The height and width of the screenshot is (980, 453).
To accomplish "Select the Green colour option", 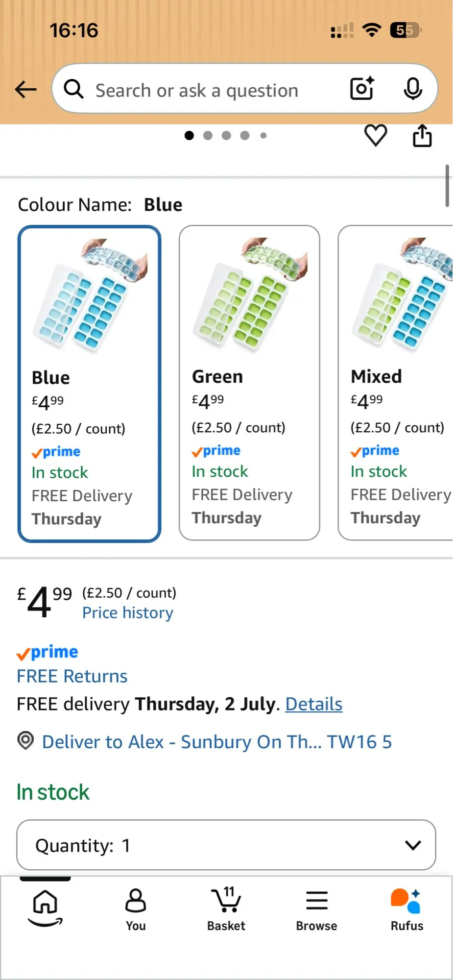I will 249,383.
